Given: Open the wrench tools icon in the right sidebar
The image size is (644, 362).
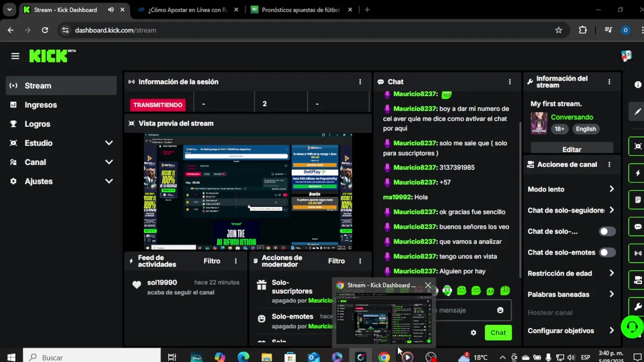Looking at the screenshot, I should (638, 307).
